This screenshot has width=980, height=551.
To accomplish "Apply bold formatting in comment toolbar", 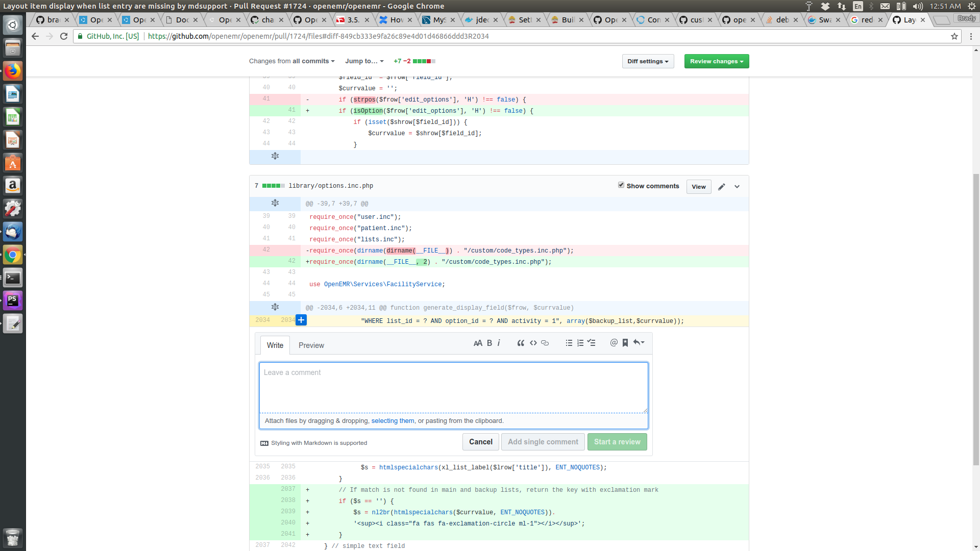I will coord(489,343).
